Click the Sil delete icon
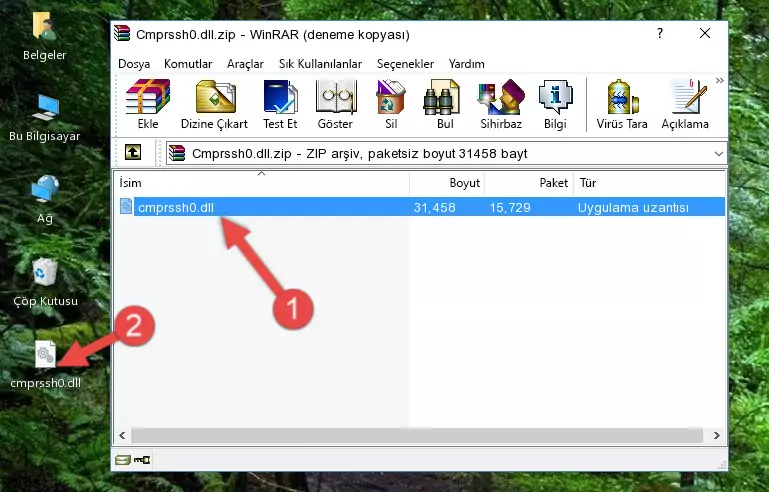Screen dimensions: 769x492 click(x=391, y=104)
